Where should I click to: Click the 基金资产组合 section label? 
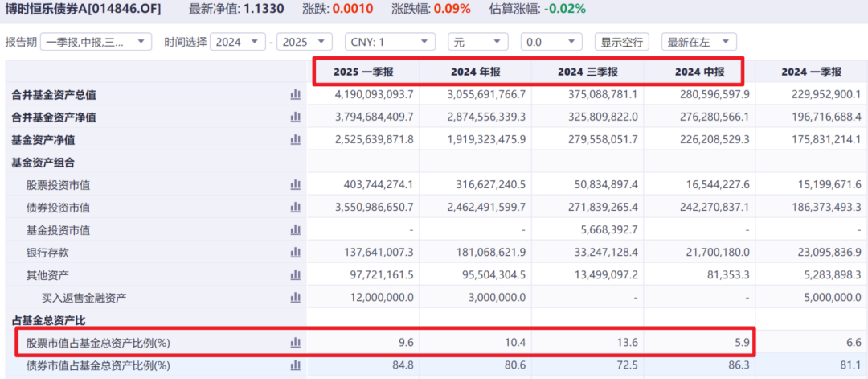tap(43, 163)
